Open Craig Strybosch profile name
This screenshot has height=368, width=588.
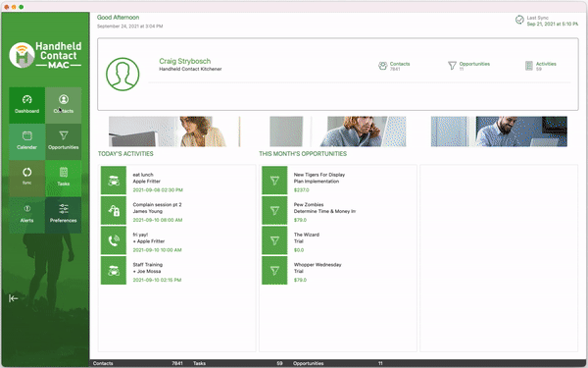point(185,61)
